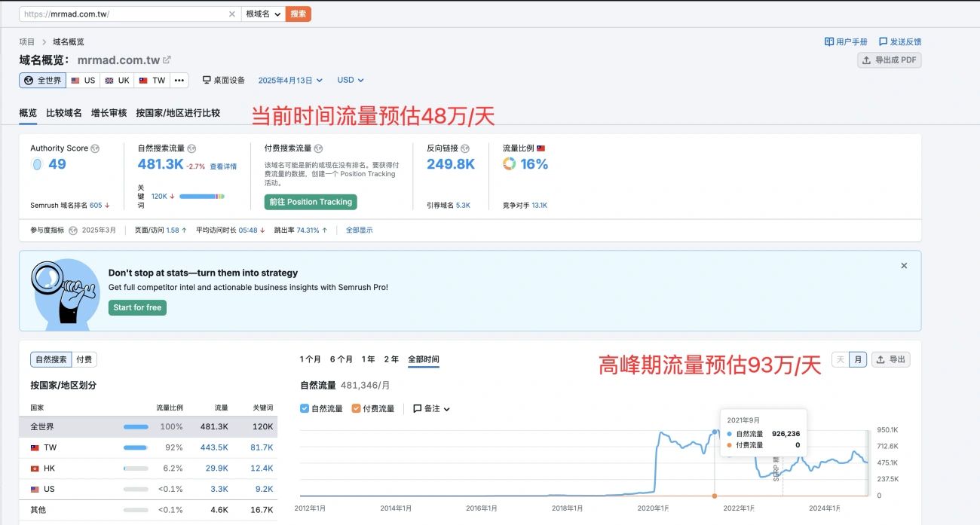Click 前往 Position Tracking button

tap(311, 202)
